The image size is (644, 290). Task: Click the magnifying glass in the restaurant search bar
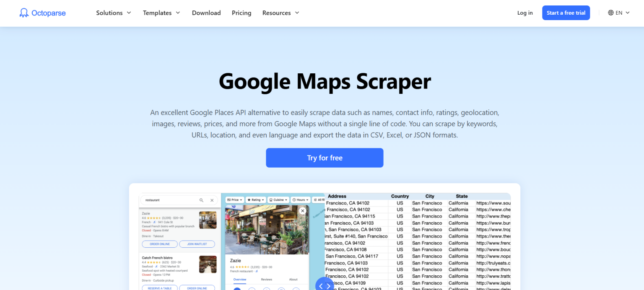pyautogui.click(x=202, y=200)
